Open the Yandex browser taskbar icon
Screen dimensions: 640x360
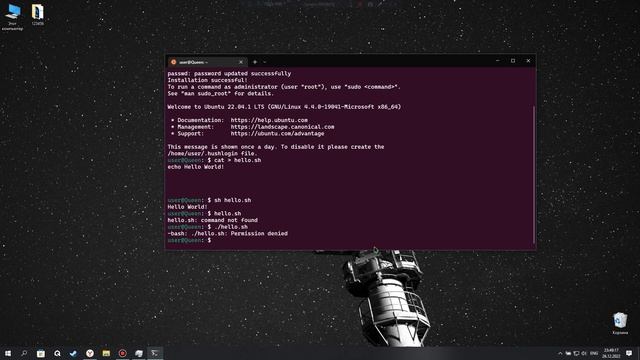90,353
